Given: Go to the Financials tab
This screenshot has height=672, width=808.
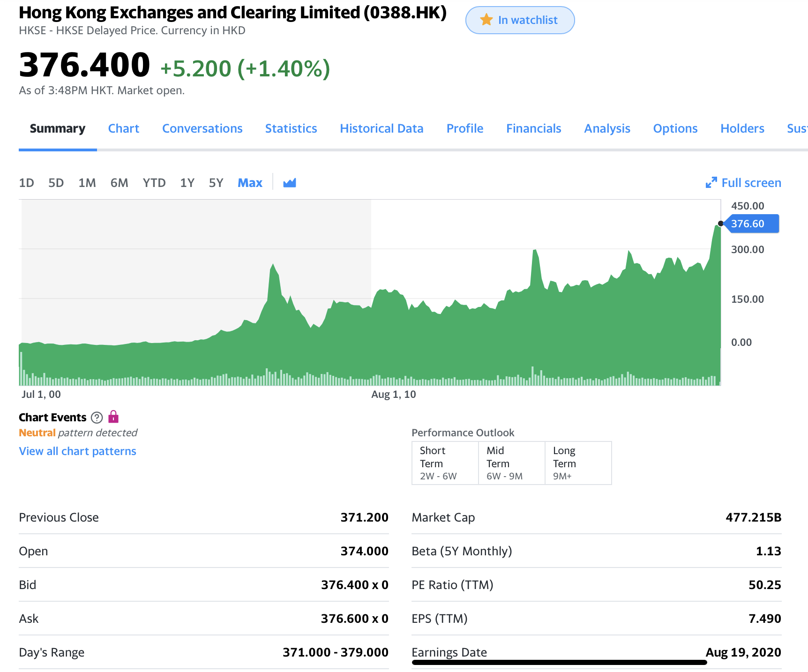Looking at the screenshot, I should [533, 128].
